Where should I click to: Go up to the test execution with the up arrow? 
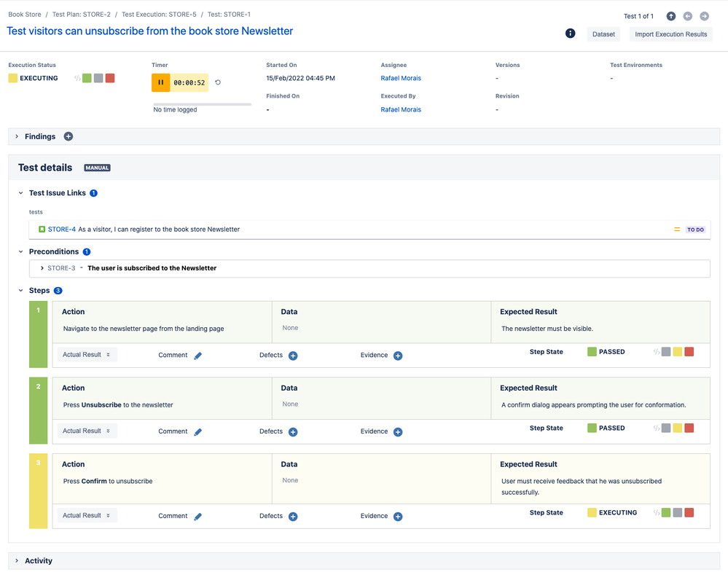coord(671,16)
